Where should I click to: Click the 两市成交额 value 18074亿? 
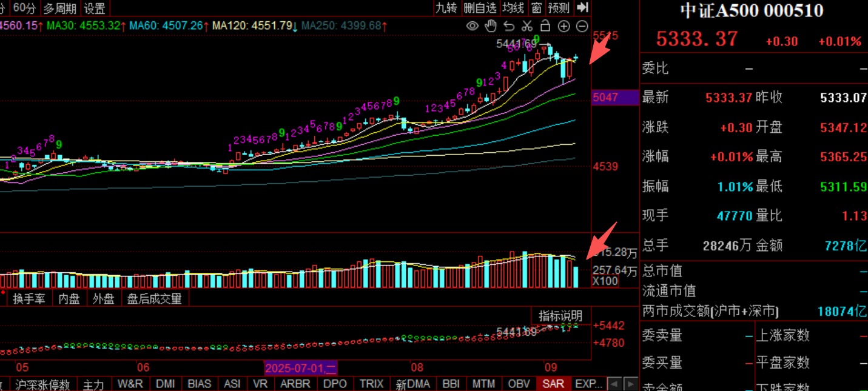843,312
